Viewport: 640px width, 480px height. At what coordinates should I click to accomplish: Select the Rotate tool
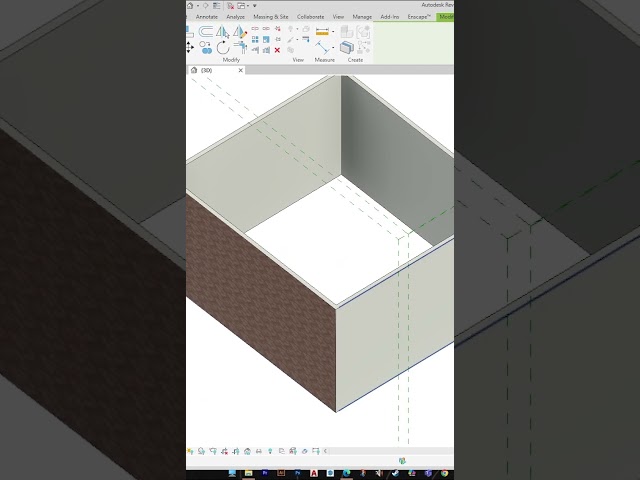(222, 47)
